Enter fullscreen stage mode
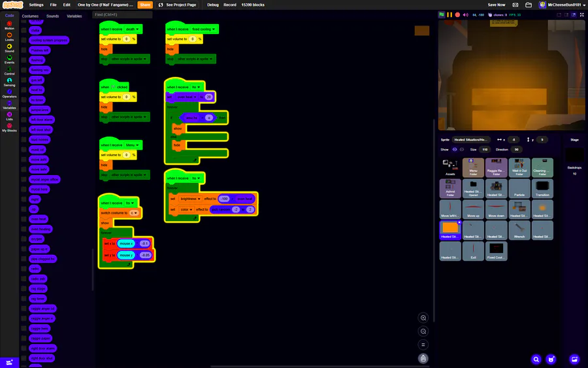Image resolution: width=588 pixels, height=368 pixels. pos(581,14)
